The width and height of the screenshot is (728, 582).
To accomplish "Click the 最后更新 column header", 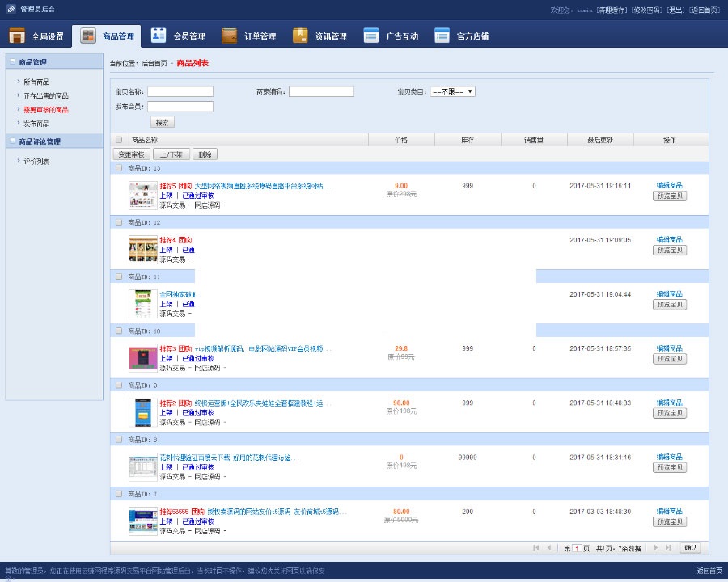I will coord(600,140).
